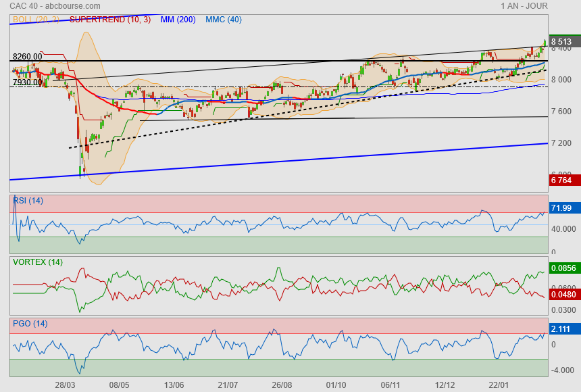Click the PGO (14) panel title
Image resolution: width=581 pixels, height=392 pixels.
[x=30, y=323]
